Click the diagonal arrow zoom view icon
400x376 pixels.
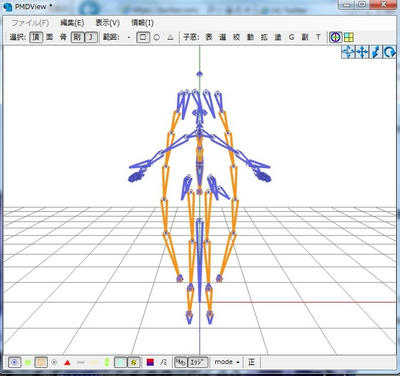[376, 52]
